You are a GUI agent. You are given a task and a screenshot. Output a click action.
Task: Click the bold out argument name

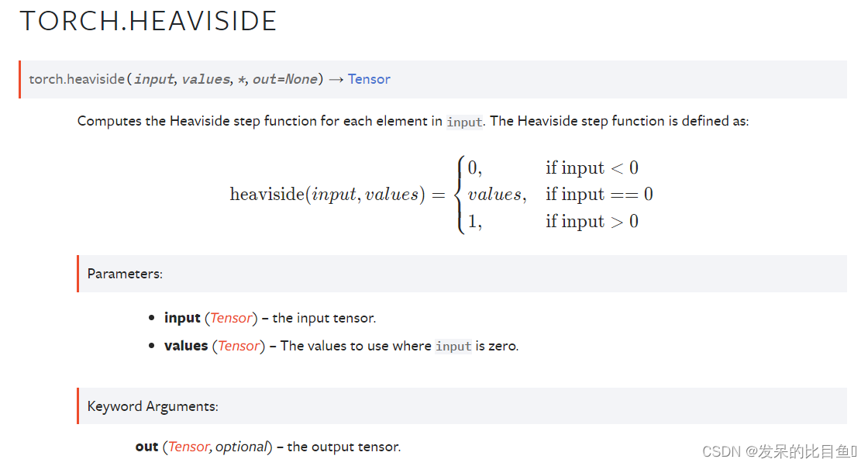[x=146, y=447]
